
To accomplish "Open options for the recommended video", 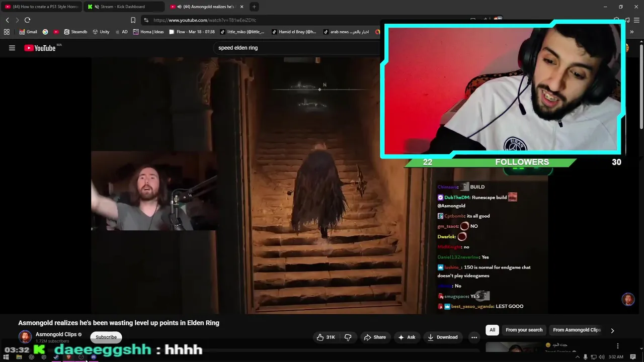I will tap(618, 346).
